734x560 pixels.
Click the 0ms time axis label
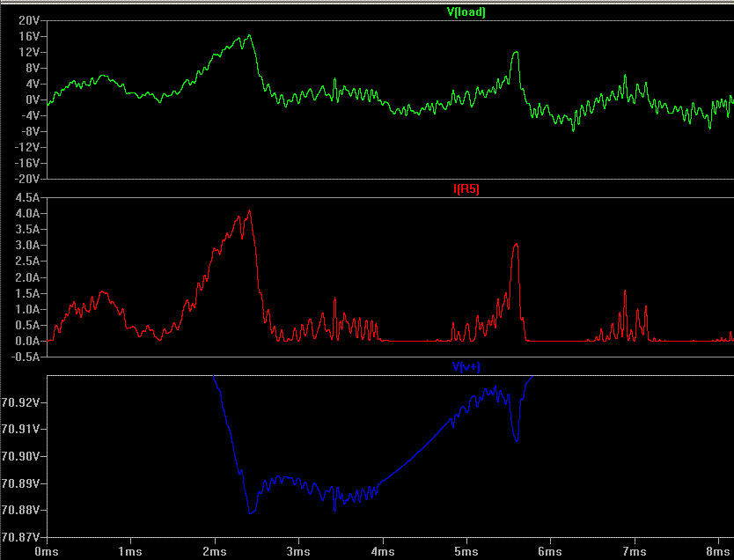click(x=47, y=551)
